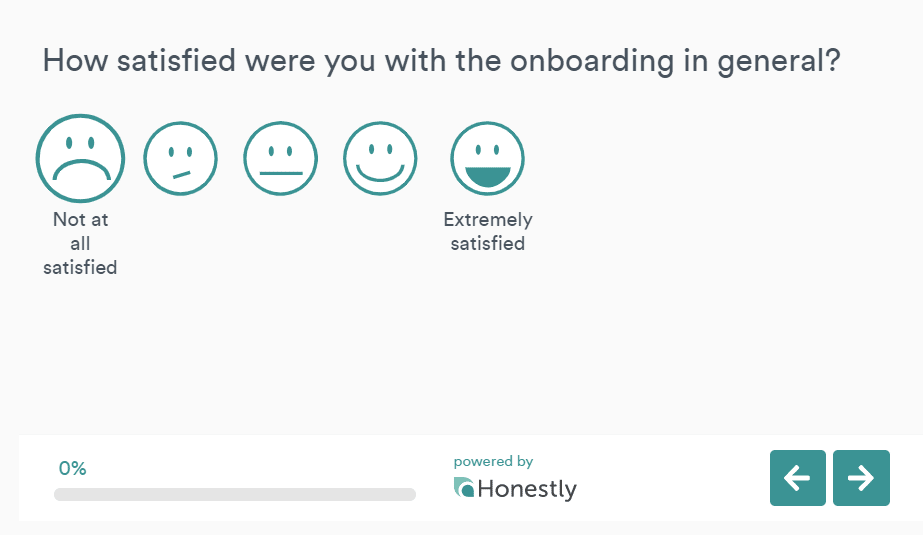This screenshot has height=535, width=923.
Task: Click the "Not at all satisfied" label
Action: click(80, 243)
